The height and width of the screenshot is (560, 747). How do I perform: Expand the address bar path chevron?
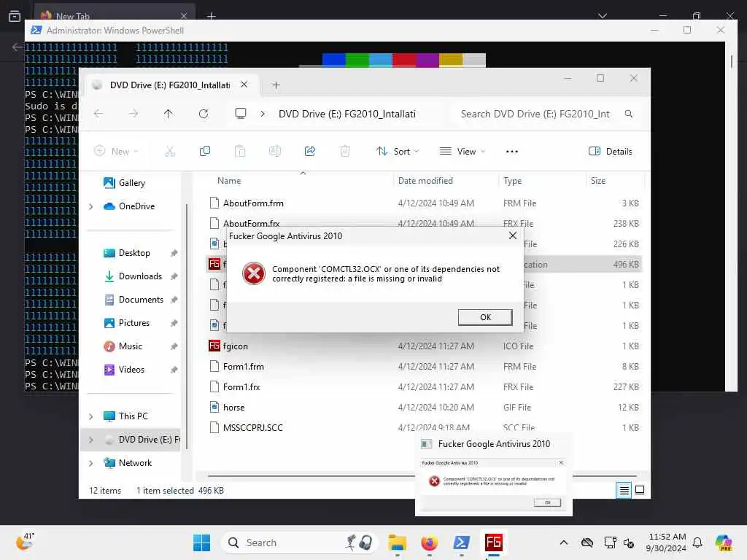[x=263, y=114]
